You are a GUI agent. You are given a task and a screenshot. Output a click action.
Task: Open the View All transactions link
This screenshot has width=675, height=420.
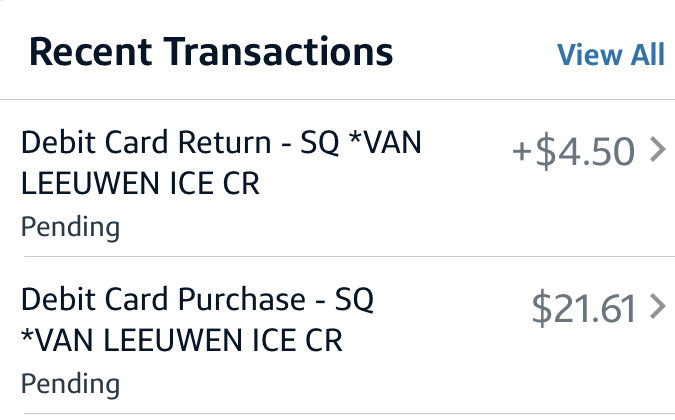pos(610,54)
